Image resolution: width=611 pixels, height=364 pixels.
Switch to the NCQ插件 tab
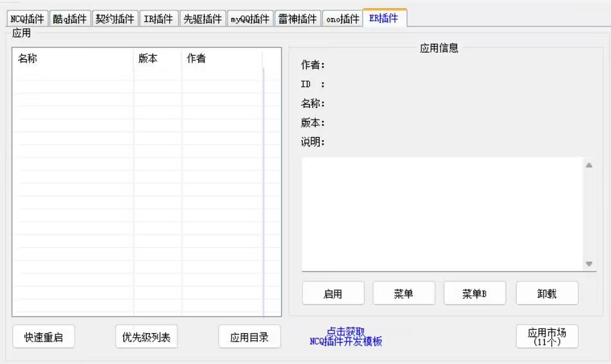[27, 19]
